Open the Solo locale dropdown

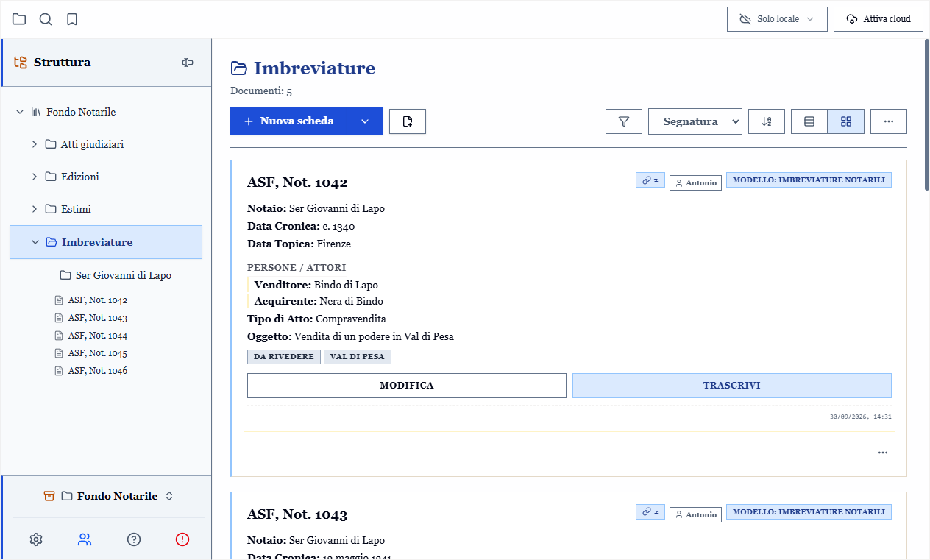coord(777,19)
